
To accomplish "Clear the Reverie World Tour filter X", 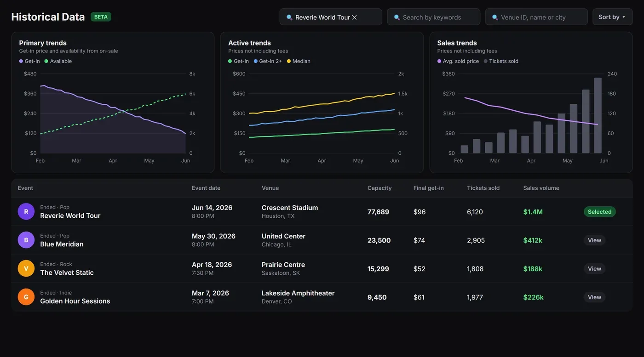I will (354, 17).
